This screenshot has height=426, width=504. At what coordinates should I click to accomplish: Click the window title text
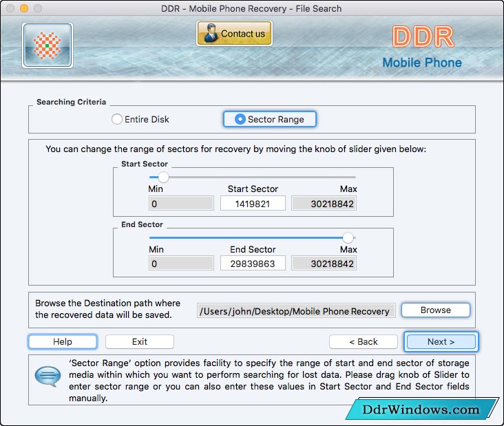point(251,8)
